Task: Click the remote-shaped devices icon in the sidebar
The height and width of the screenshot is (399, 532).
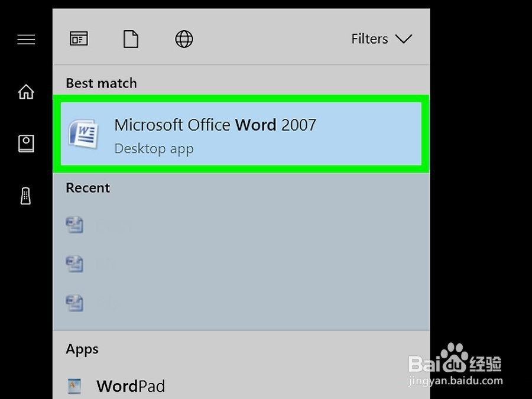Action: point(26,196)
